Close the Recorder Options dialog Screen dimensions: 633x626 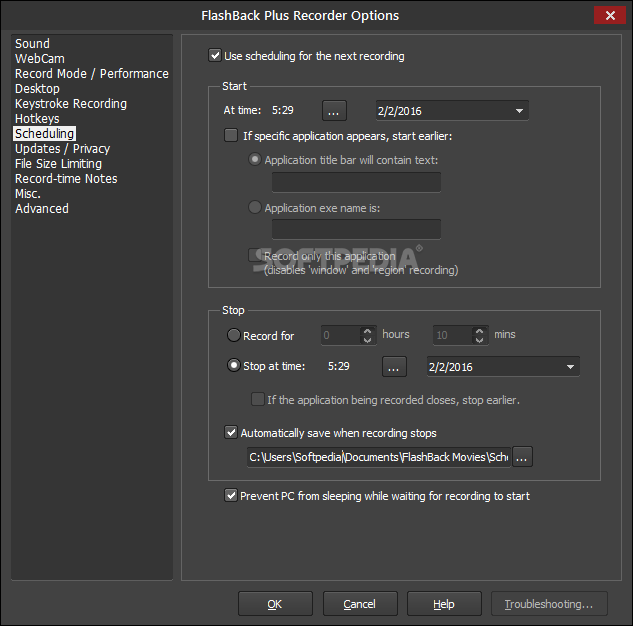click(x=610, y=15)
